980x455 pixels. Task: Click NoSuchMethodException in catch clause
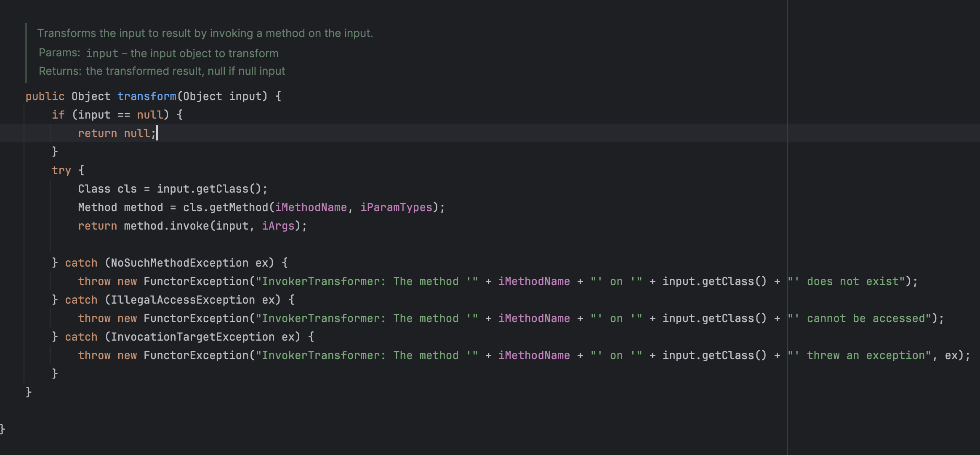point(180,263)
